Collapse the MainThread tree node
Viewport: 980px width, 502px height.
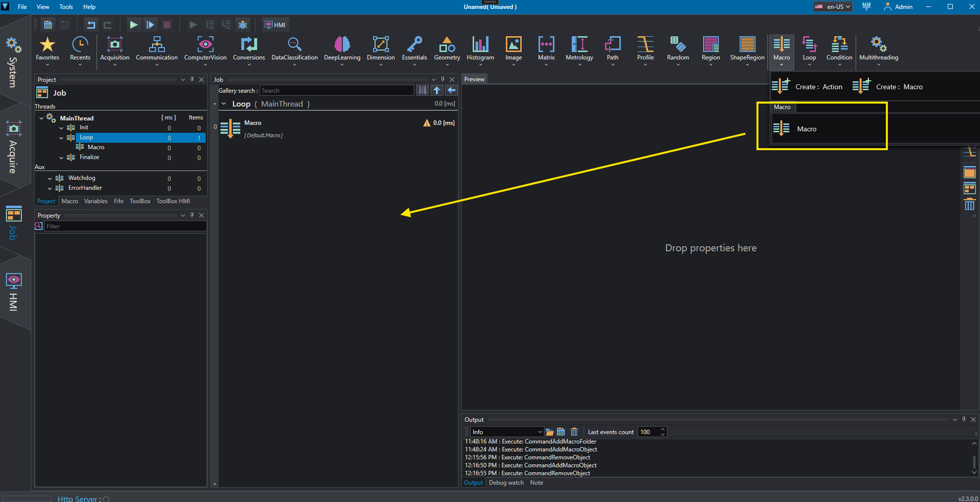[x=41, y=118]
